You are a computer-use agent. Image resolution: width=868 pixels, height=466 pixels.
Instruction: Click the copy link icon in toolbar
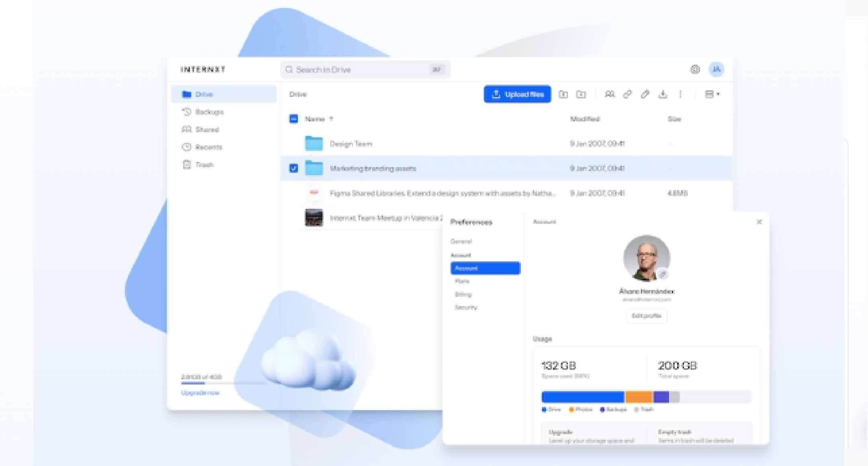coord(627,94)
